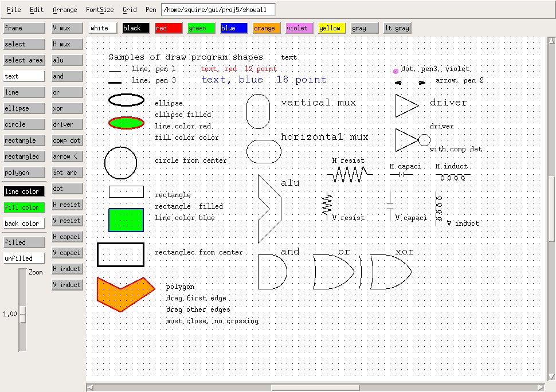The height and width of the screenshot is (392, 556).
Task: Activate the select area tool
Action: click(x=24, y=60)
